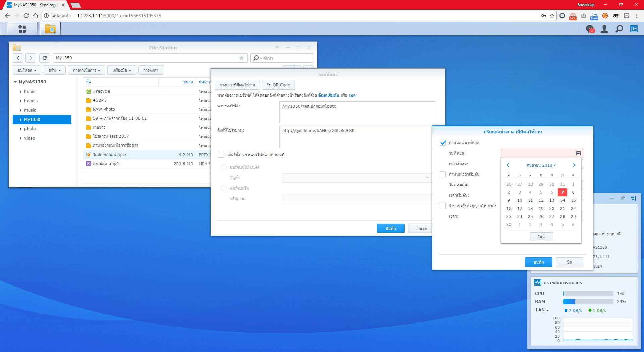Go to previous month in calendar
Image resolution: width=644 pixels, height=352 pixels.
point(508,165)
